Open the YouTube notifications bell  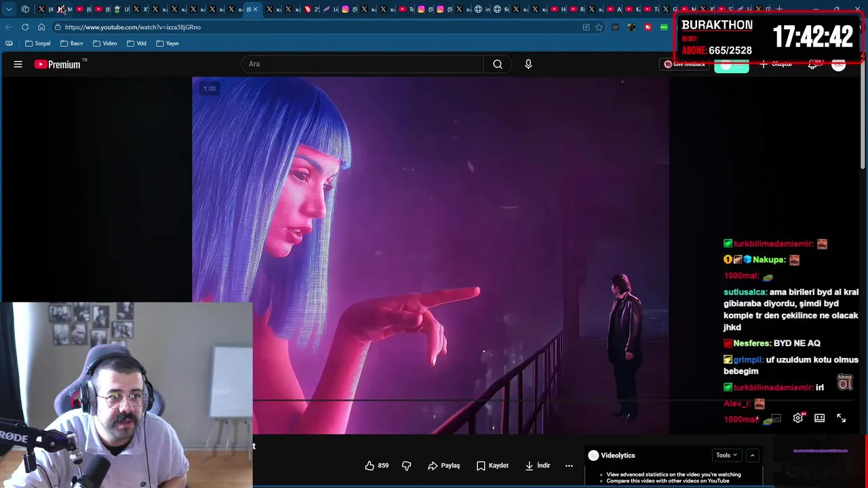(x=812, y=64)
